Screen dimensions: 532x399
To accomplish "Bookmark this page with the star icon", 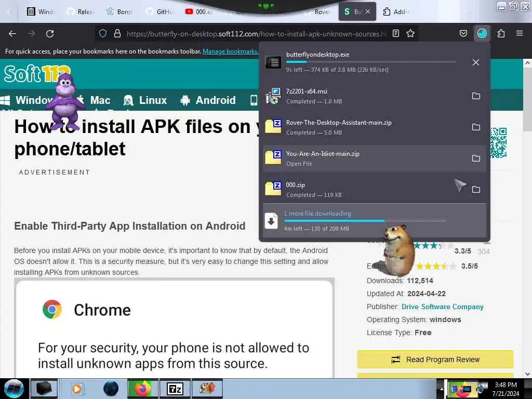I will [410, 34].
